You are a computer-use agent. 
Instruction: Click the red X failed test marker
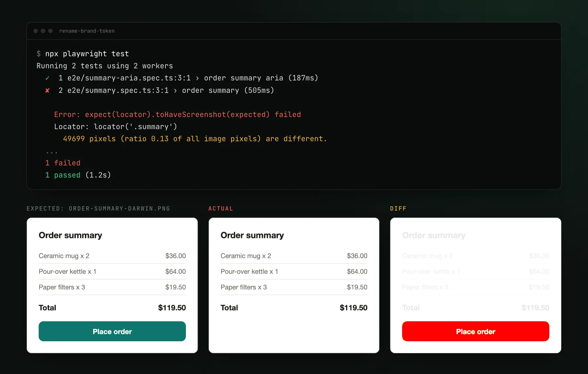[47, 91]
